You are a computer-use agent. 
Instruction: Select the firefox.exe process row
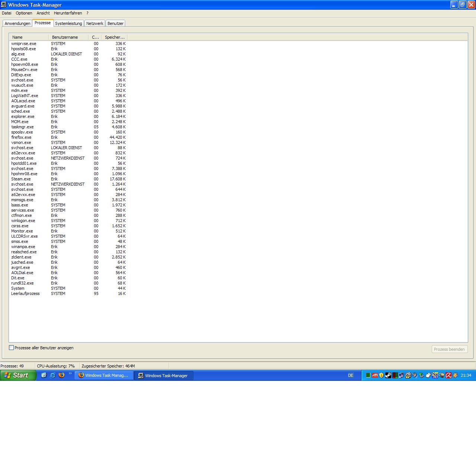pyautogui.click(x=21, y=137)
